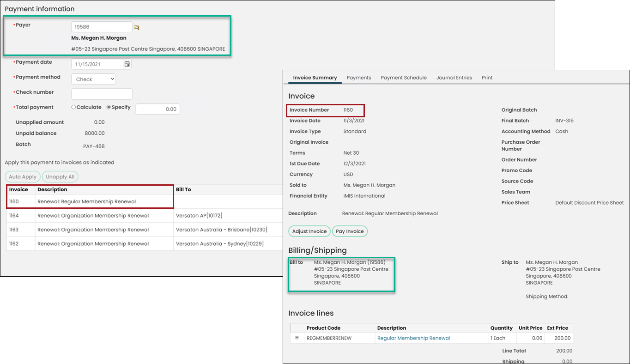Open the Payment method dropdown
The image size is (630, 364).
pos(93,79)
